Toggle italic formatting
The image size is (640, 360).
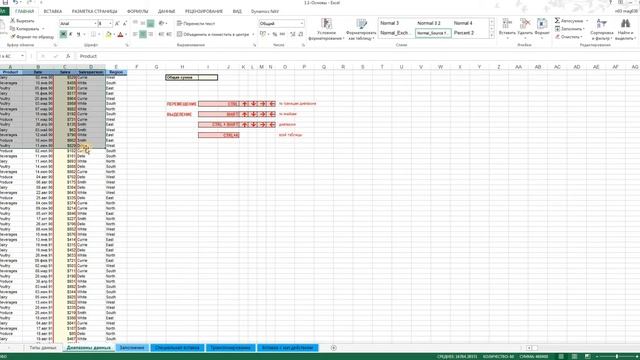coord(71,35)
